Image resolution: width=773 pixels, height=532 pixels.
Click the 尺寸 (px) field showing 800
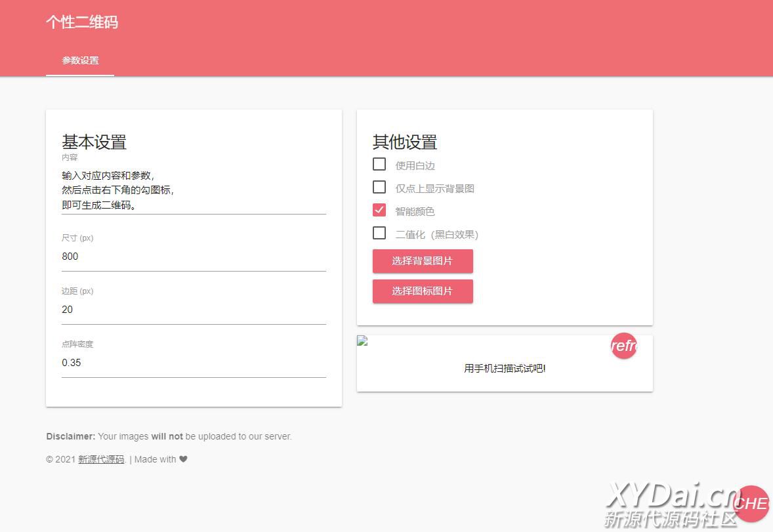point(194,256)
